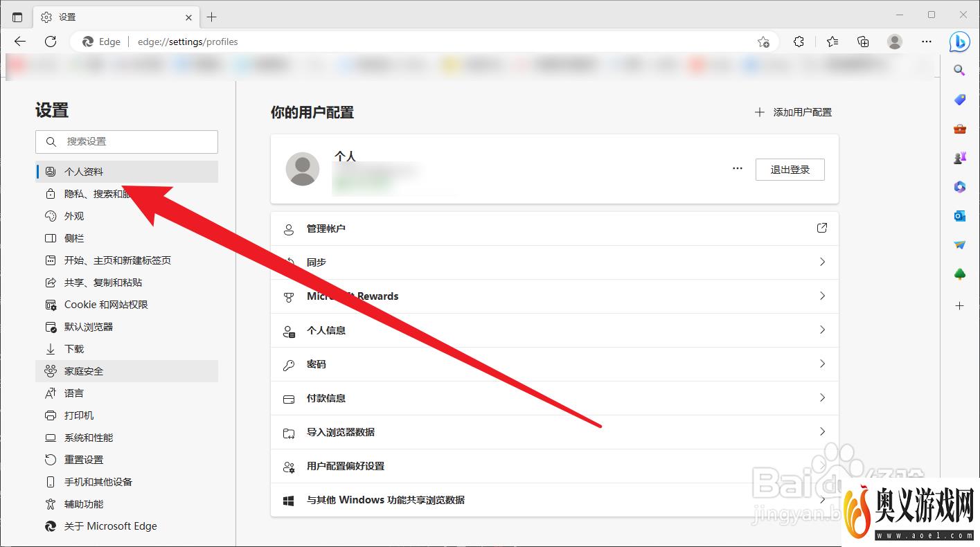
Task: Open 外观 settings section
Action: pyautogui.click(x=127, y=216)
